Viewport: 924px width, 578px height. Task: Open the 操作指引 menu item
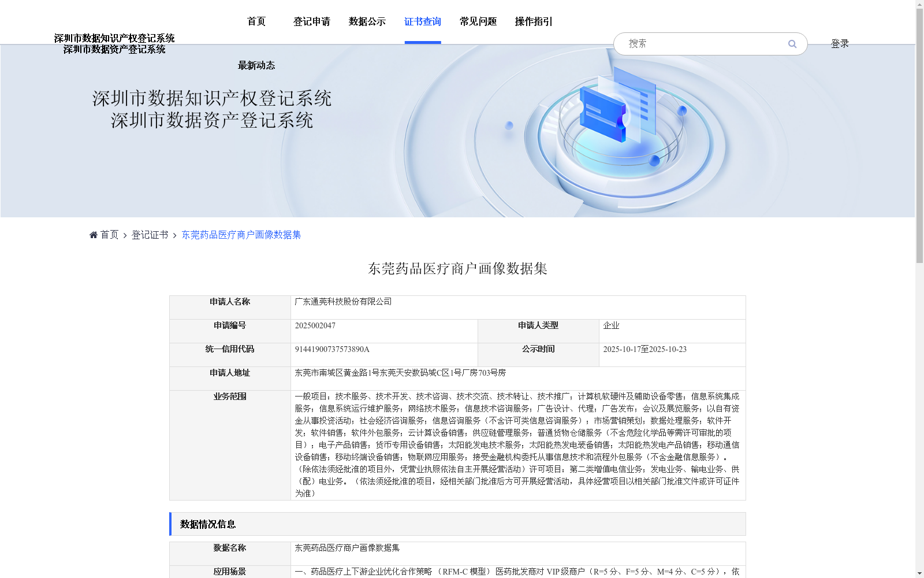click(534, 21)
